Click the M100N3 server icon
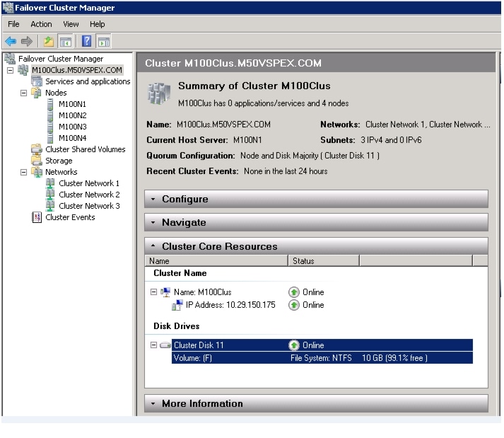 pos(49,127)
